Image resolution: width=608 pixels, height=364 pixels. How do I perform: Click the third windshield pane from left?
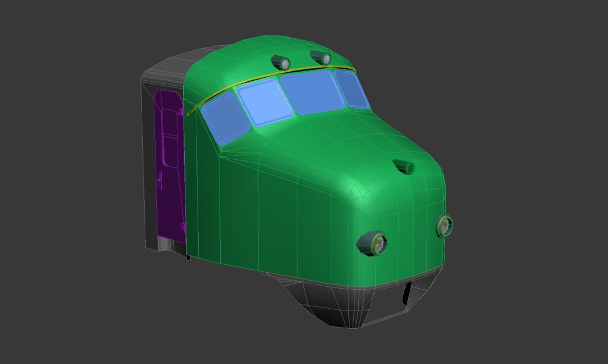pyautogui.click(x=312, y=92)
